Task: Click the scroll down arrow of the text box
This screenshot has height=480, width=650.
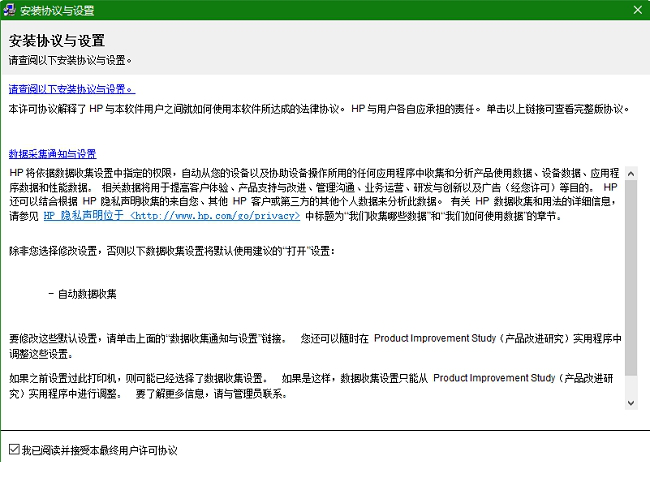Action: coord(631,403)
